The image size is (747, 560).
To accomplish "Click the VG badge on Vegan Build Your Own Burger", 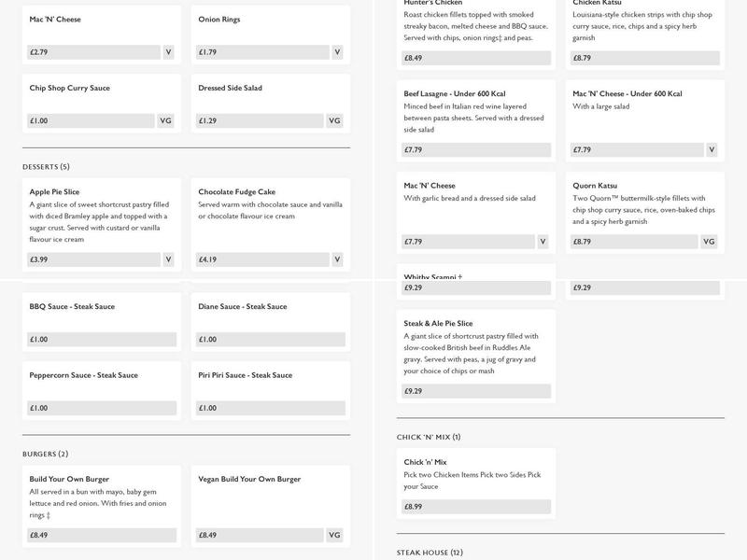I will click(x=335, y=536).
